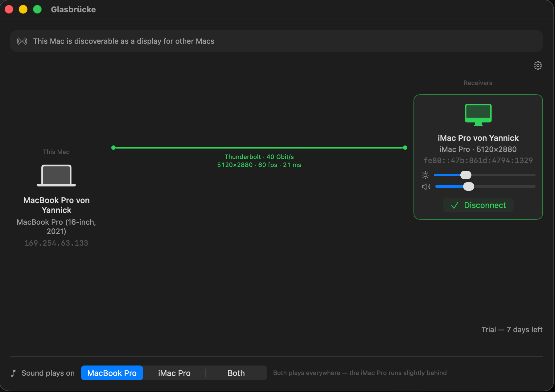Image resolution: width=555 pixels, height=392 pixels.
Task: Set sound output to MacBook Pro
Action: [x=112, y=373]
